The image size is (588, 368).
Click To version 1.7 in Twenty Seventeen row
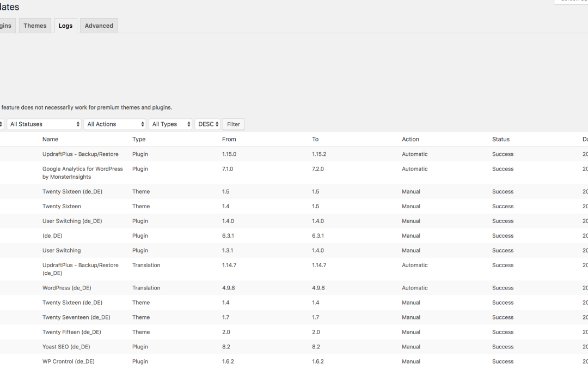point(315,317)
